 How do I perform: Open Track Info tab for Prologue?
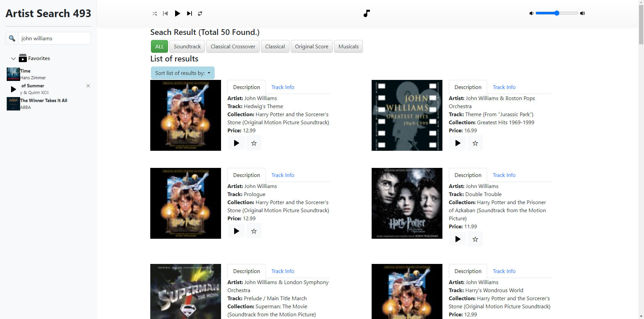[x=283, y=175]
